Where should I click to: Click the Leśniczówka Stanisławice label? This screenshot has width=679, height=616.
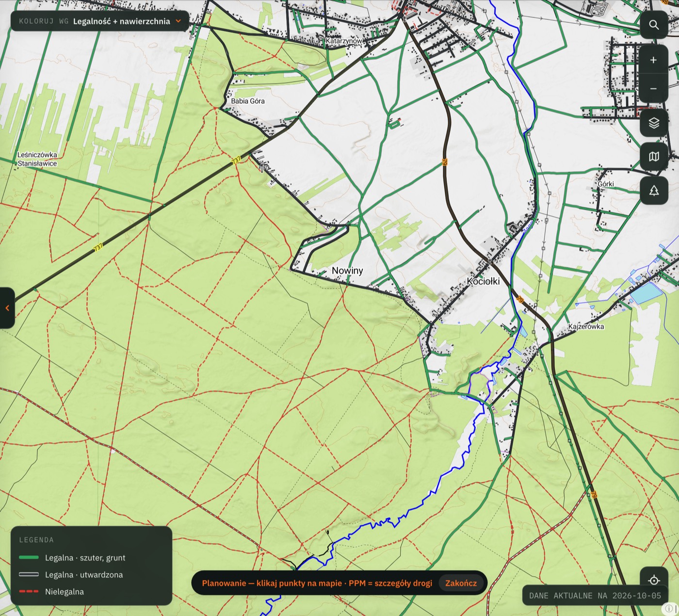pos(37,159)
